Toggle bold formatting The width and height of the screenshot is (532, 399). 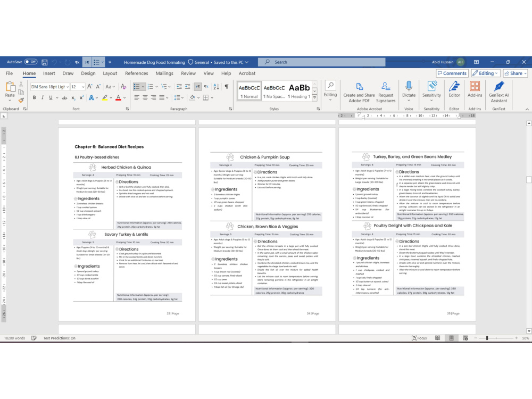34,98
